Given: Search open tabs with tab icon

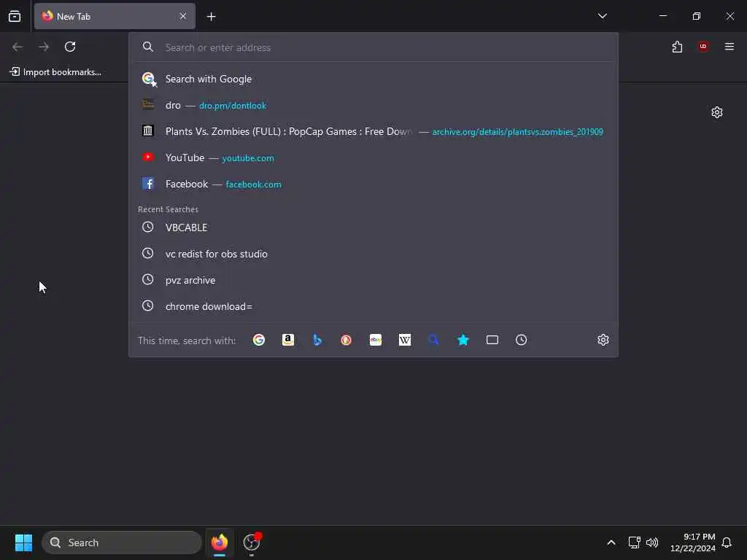Looking at the screenshot, I should (x=492, y=340).
